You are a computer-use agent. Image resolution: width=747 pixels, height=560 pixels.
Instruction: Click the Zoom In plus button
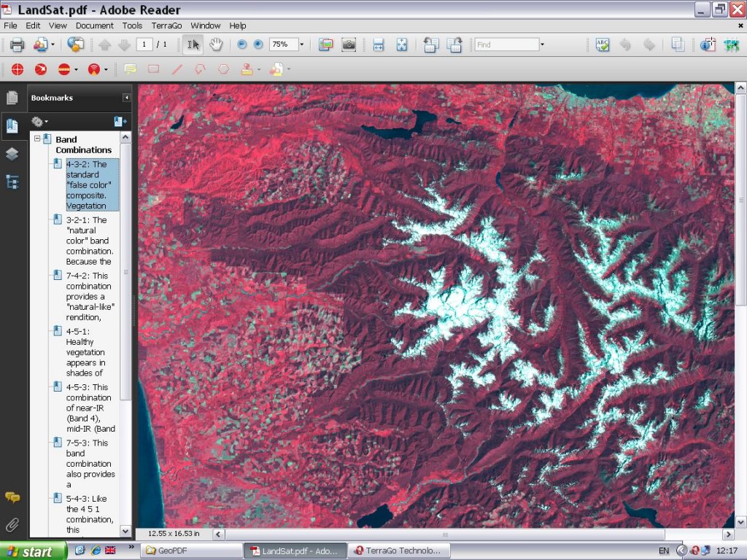tap(258, 44)
